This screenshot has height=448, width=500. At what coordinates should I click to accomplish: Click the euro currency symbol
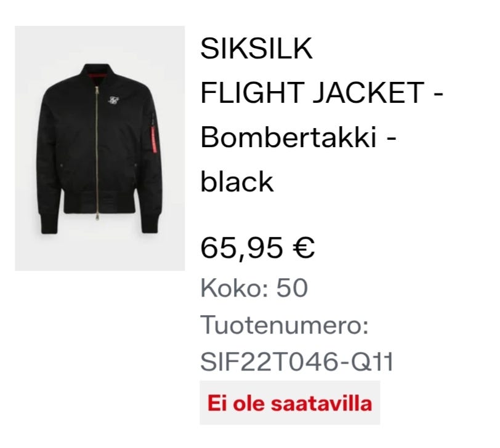[303, 247]
